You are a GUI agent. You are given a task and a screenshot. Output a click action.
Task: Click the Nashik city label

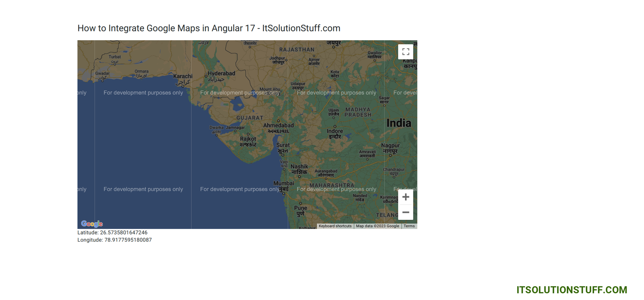[299, 166]
